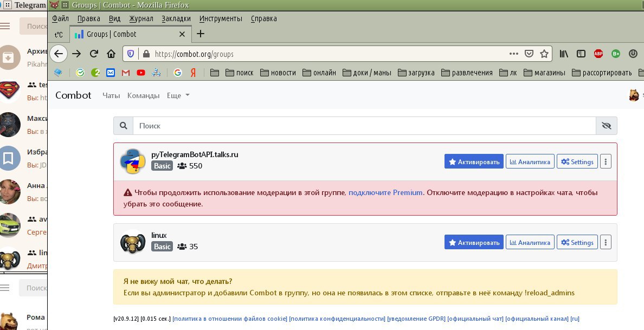The height and width of the screenshot is (330, 644).
Task: Open the Gmail bookmark
Action: 126,73
